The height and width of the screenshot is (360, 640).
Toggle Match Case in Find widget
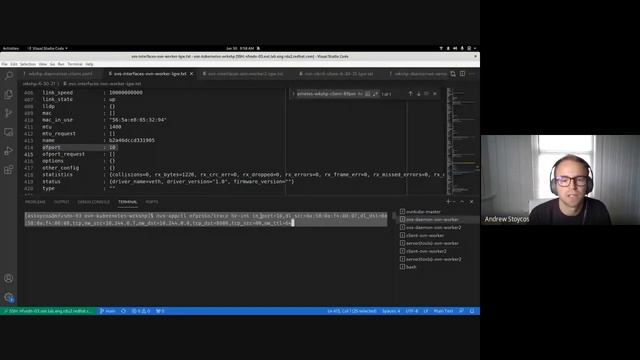pyautogui.click(x=360, y=94)
